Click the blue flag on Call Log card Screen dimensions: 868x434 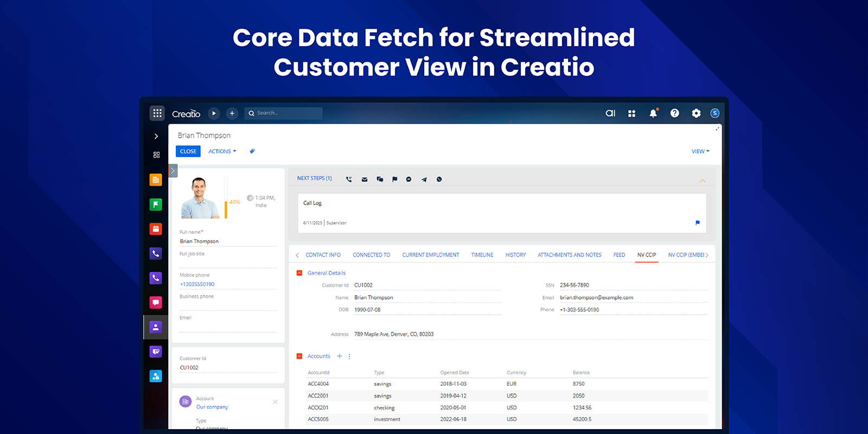coord(698,222)
